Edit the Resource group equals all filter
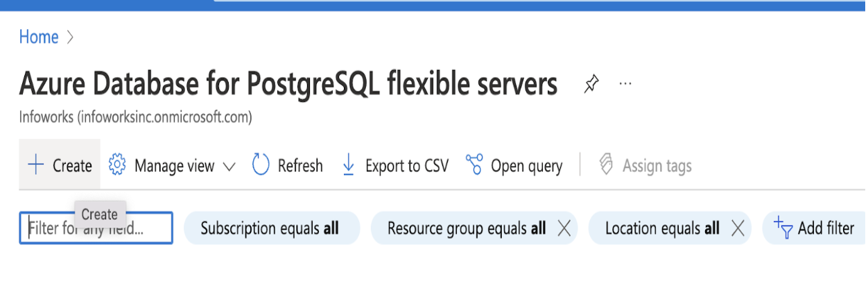The width and height of the screenshot is (868, 286). pos(467,228)
